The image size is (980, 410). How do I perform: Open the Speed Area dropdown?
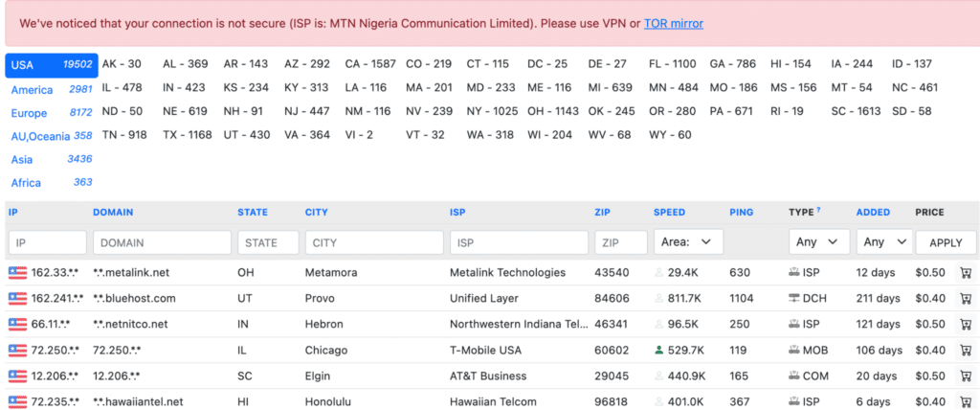[x=688, y=241]
